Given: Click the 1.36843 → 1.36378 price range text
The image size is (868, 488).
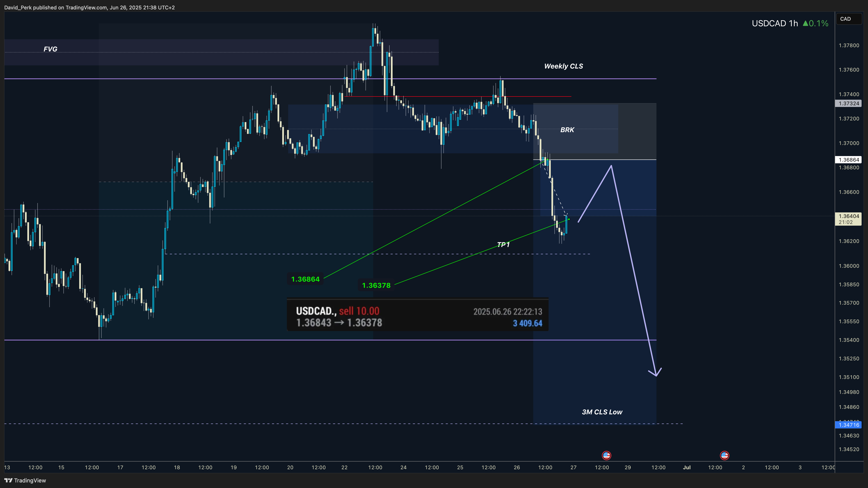Looking at the screenshot, I should [339, 323].
